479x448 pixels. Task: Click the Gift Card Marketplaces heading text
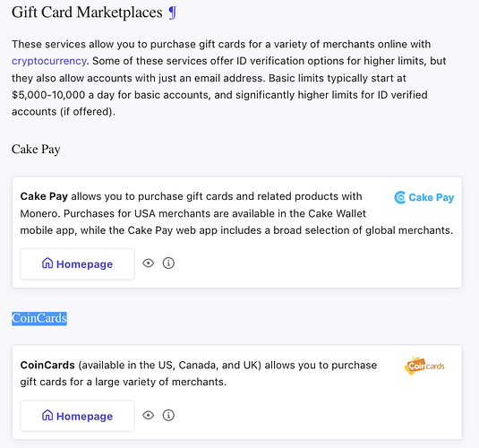tap(87, 13)
